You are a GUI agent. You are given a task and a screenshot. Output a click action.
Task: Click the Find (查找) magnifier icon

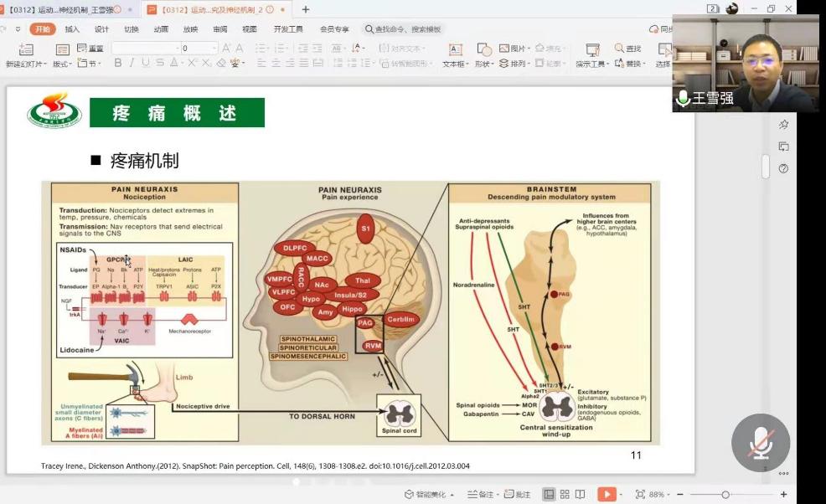click(620, 49)
